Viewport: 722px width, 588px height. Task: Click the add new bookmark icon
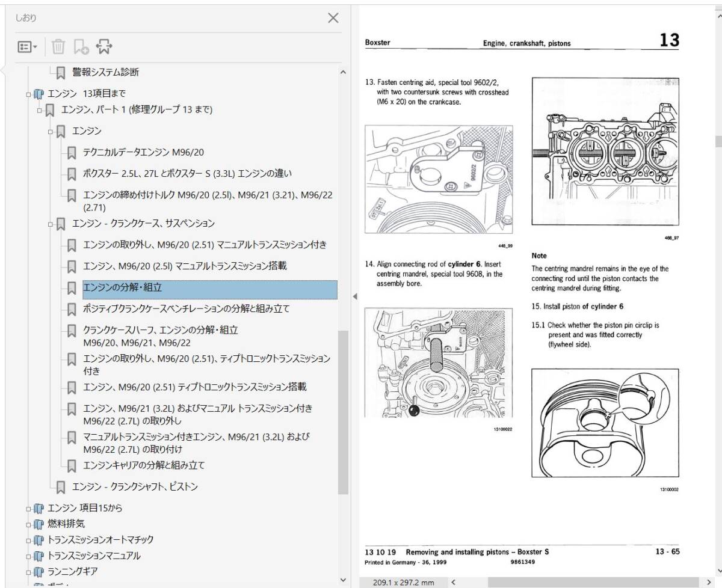(81, 46)
